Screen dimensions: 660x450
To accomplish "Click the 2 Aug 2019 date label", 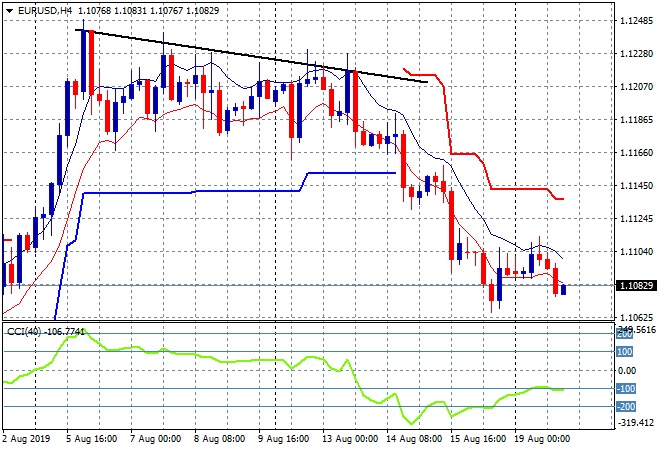I will click(x=27, y=439).
